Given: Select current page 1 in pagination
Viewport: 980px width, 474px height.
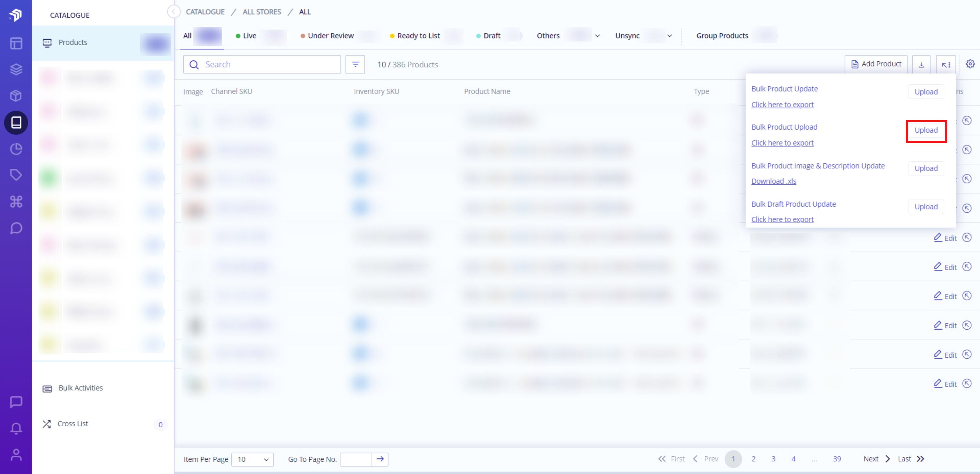Looking at the screenshot, I should point(733,459).
